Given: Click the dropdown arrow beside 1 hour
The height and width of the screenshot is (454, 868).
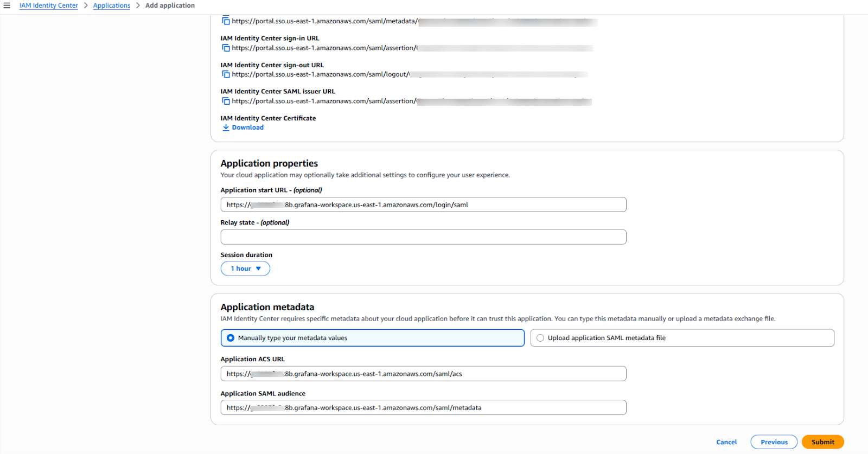Looking at the screenshot, I should (x=259, y=268).
